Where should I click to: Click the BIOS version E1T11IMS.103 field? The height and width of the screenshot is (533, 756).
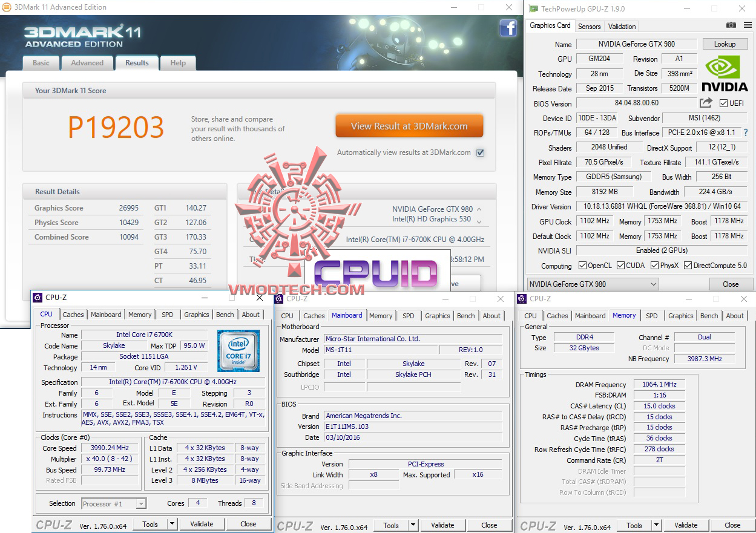point(413,427)
